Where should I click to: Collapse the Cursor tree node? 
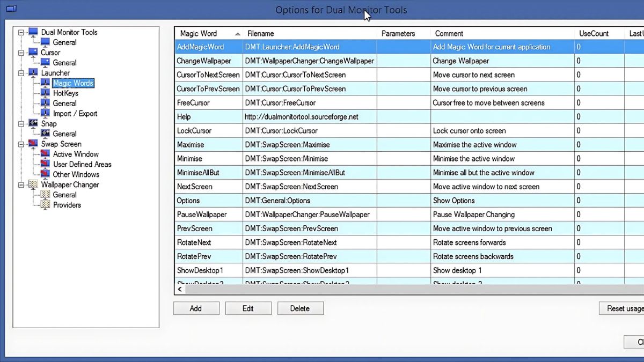[21, 53]
